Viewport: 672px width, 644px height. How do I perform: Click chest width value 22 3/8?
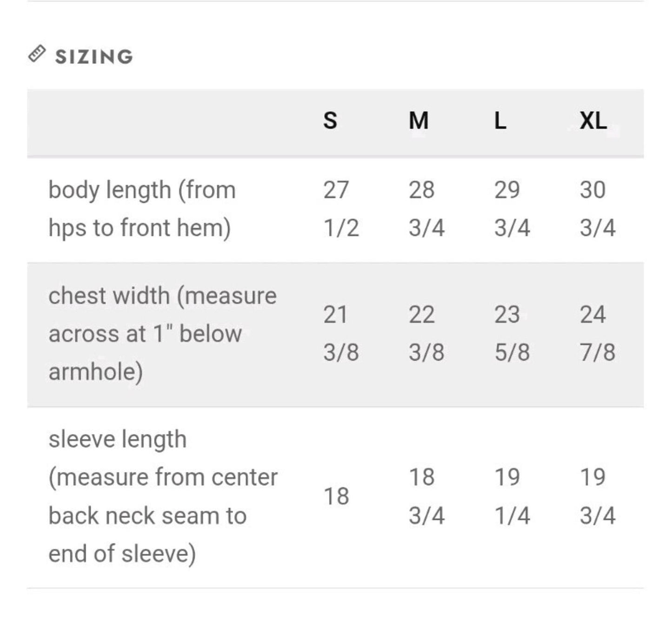tap(426, 333)
